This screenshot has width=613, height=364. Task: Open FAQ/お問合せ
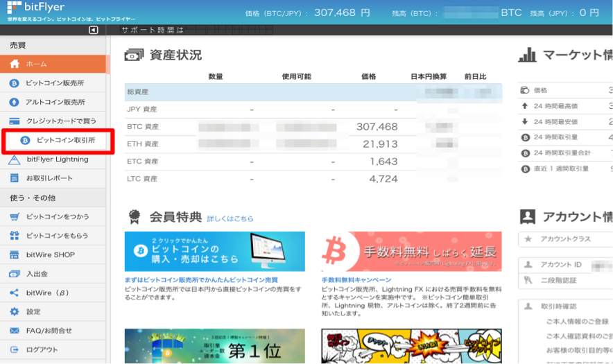pyautogui.click(x=53, y=331)
